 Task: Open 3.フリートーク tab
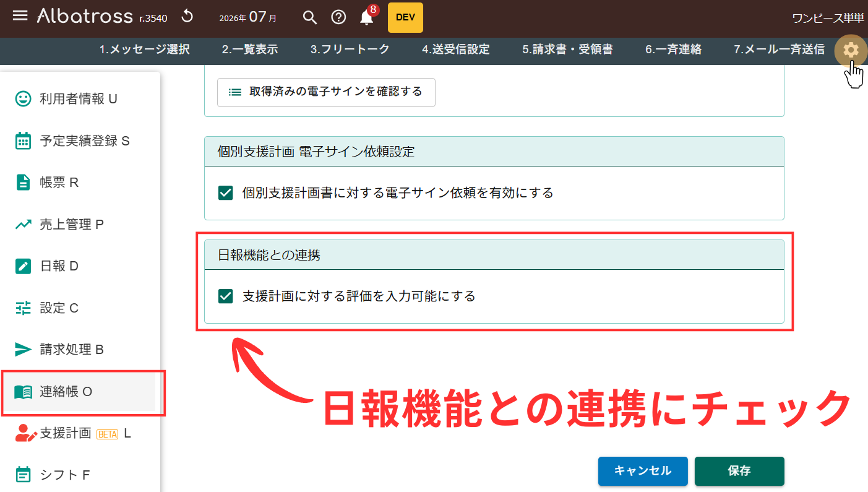350,50
